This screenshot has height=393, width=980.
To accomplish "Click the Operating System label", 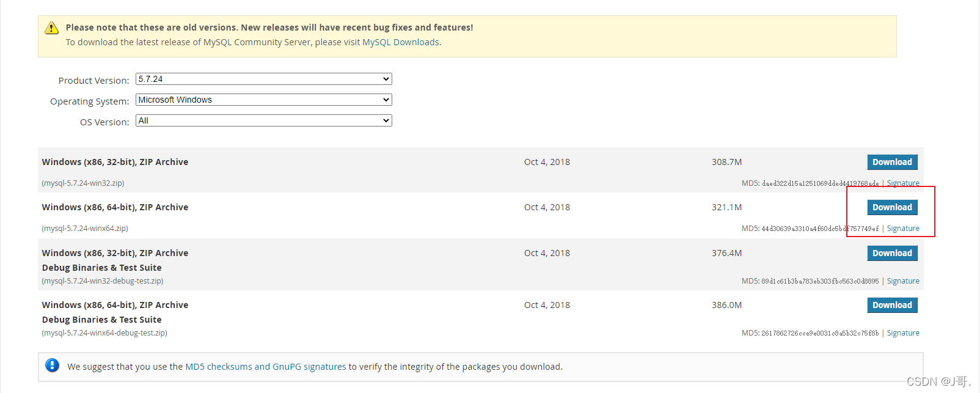I will coord(90,101).
